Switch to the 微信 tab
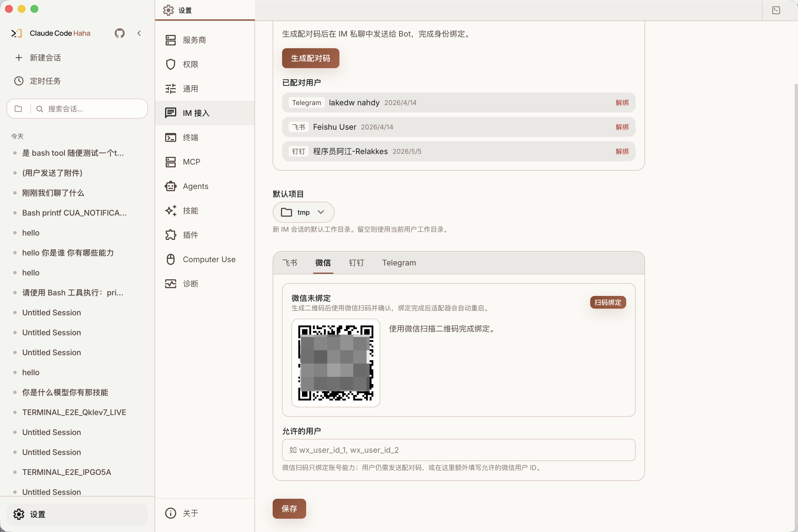This screenshot has width=798, height=532. (323, 263)
